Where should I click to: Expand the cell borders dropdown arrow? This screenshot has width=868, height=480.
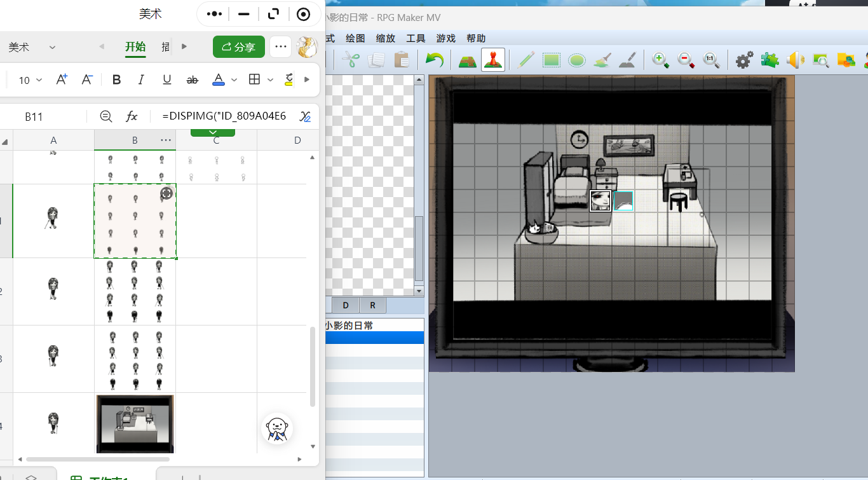point(270,80)
